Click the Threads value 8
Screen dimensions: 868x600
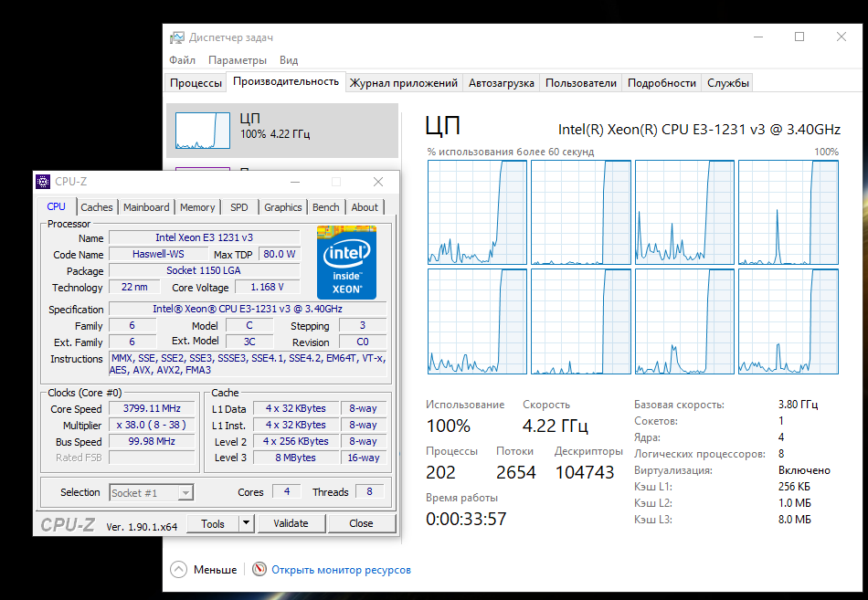point(369,491)
